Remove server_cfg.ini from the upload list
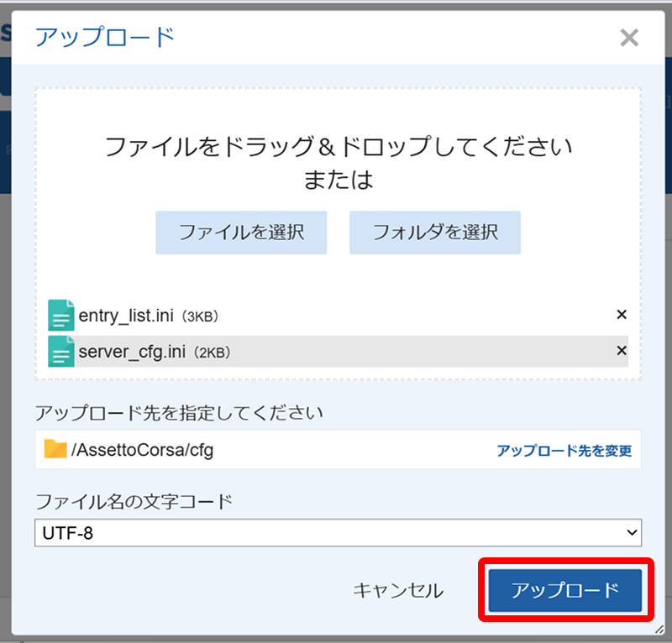The width and height of the screenshot is (672, 643). 622,351
